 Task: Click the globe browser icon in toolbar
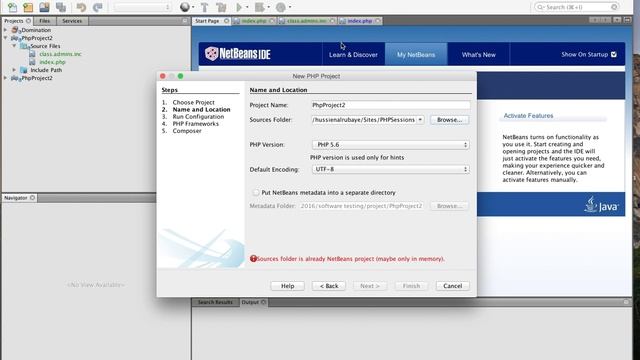(185, 7)
